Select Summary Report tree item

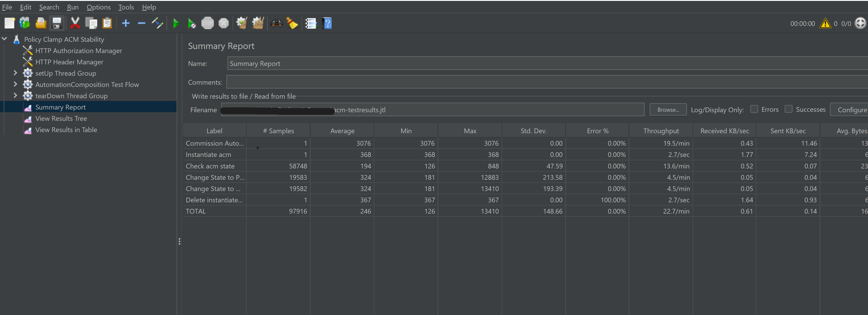60,107
